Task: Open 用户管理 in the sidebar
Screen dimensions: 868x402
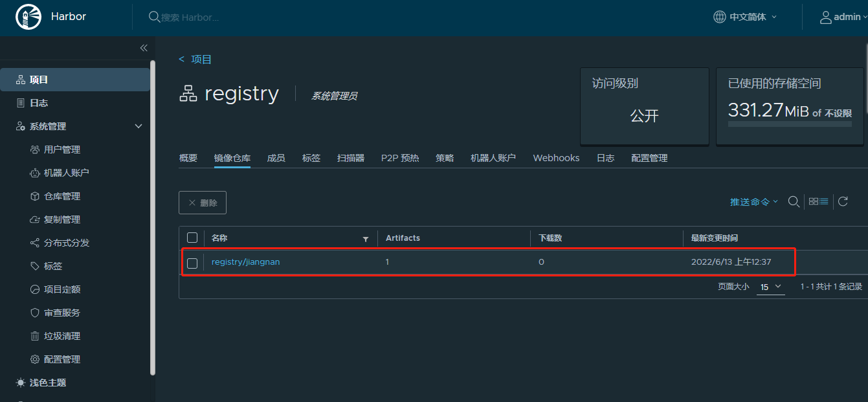Action: 62,150
